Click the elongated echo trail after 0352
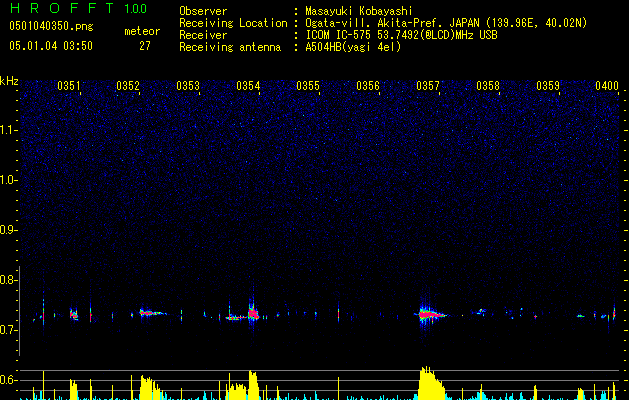 152,313
